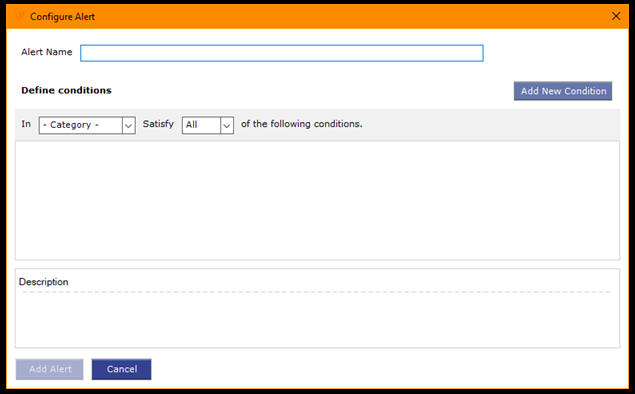635x394 pixels.
Task: Click the Satisfy label
Action: coord(158,124)
